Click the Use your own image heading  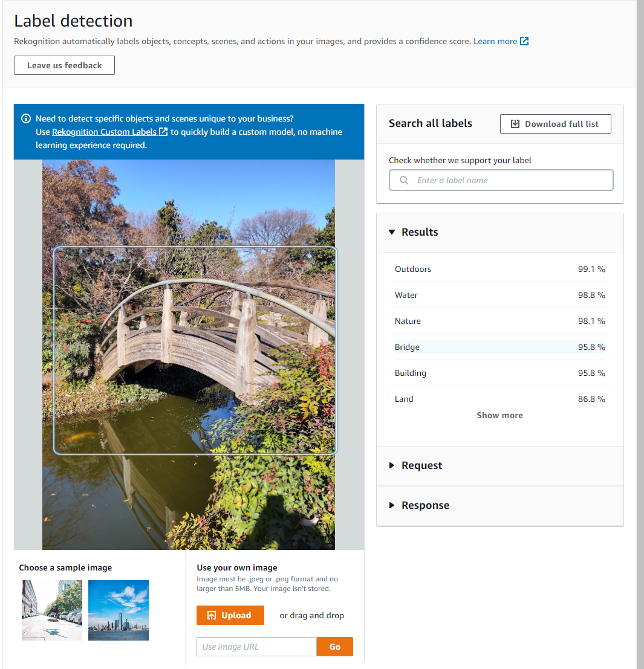click(237, 567)
